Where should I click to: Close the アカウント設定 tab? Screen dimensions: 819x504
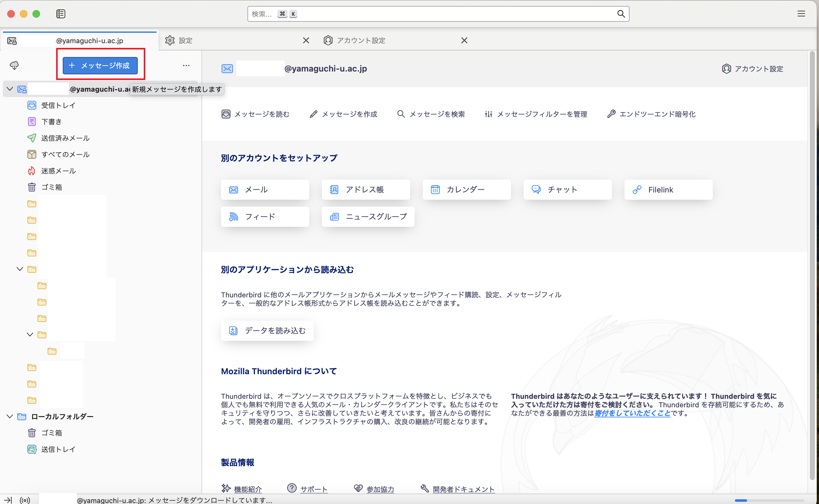[x=464, y=40]
